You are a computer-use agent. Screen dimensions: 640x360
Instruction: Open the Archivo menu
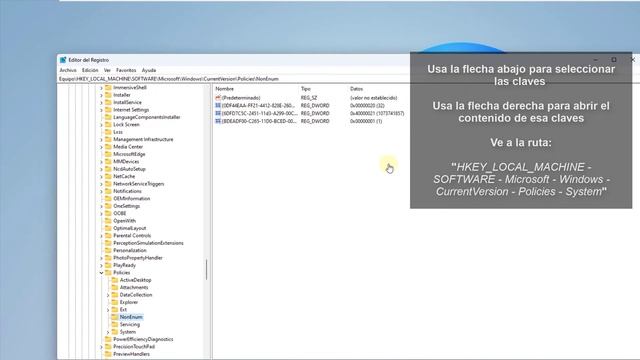click(x=68, y=70)
